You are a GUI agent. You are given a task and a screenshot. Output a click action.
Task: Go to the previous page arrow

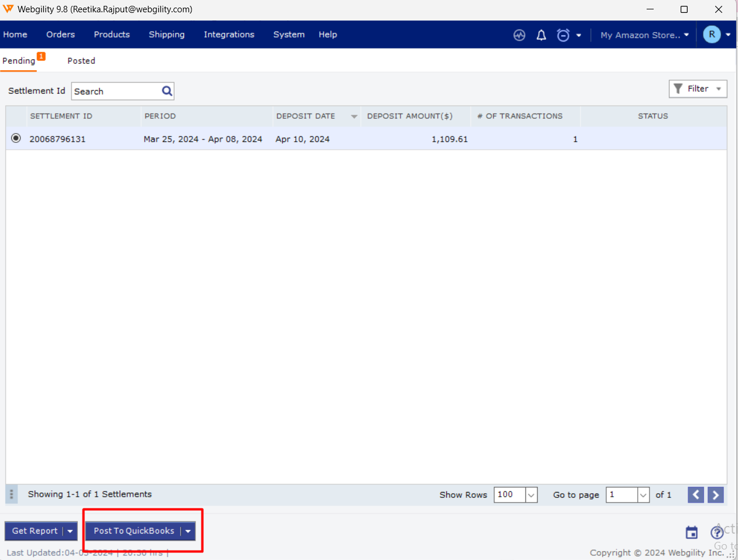(696, 495)
